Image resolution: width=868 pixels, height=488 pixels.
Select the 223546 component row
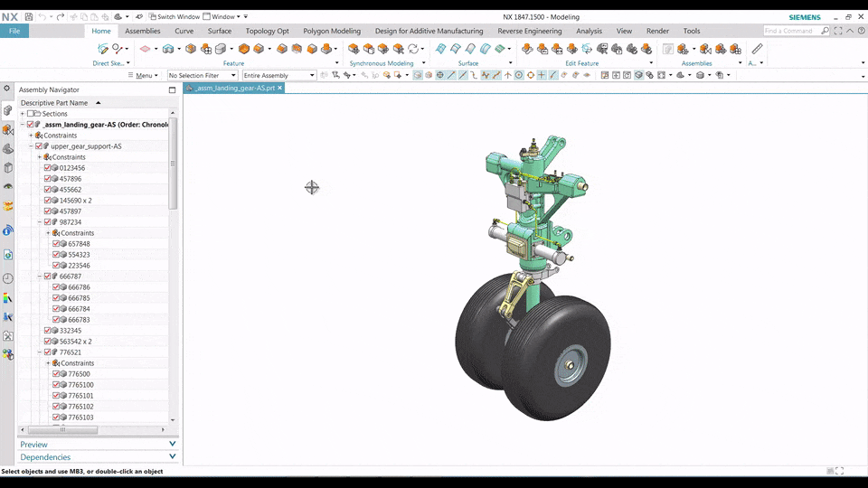(93, 266)
